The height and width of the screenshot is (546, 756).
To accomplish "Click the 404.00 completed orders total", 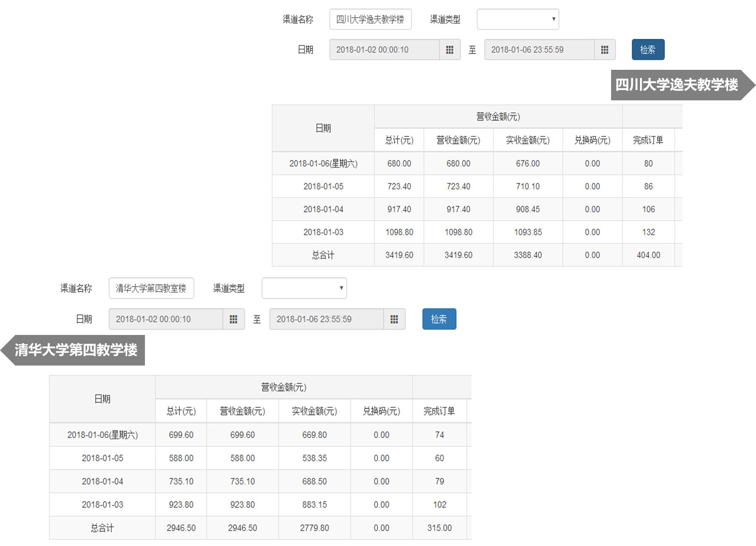I will (648, 255).
